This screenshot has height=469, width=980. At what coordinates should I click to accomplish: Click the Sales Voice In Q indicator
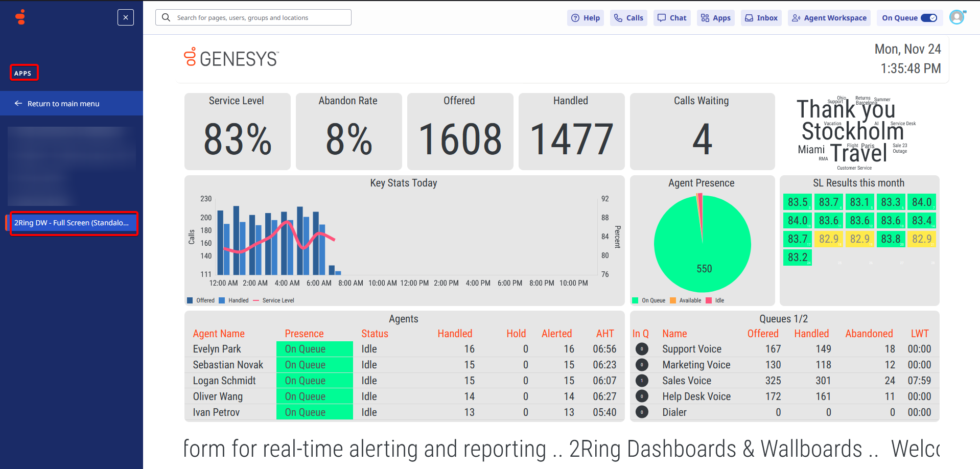pos(642,381)
